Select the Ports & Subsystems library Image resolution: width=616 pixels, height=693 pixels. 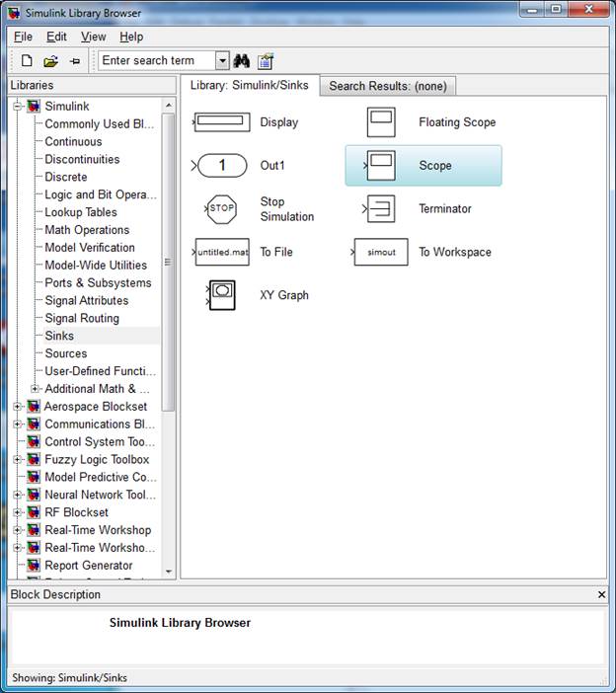coord(98,283)
